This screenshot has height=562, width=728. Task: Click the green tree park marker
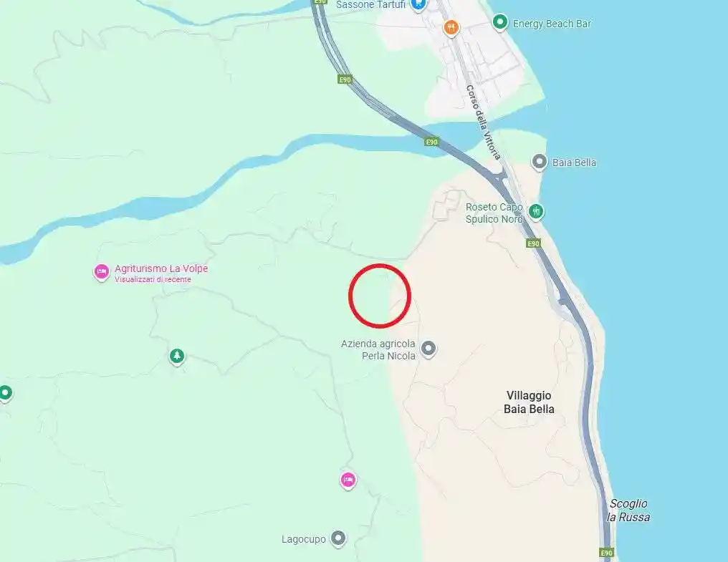(176, 357)
